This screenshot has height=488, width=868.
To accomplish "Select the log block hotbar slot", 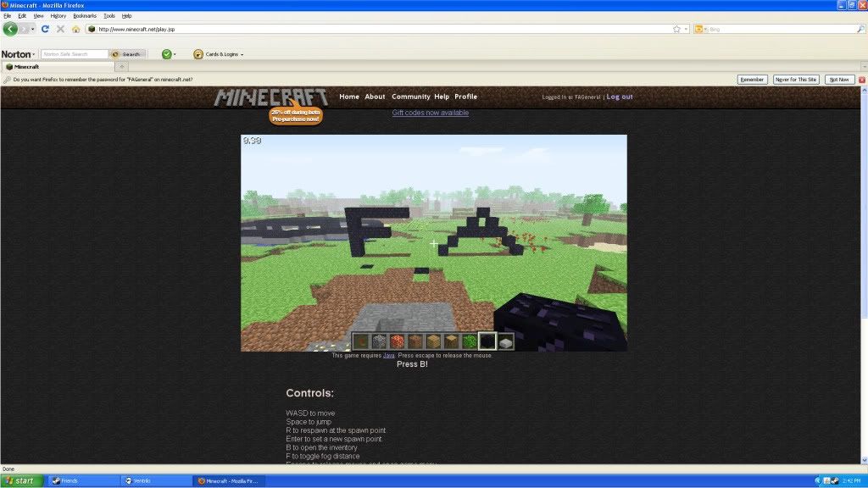I will click(452, 341).
